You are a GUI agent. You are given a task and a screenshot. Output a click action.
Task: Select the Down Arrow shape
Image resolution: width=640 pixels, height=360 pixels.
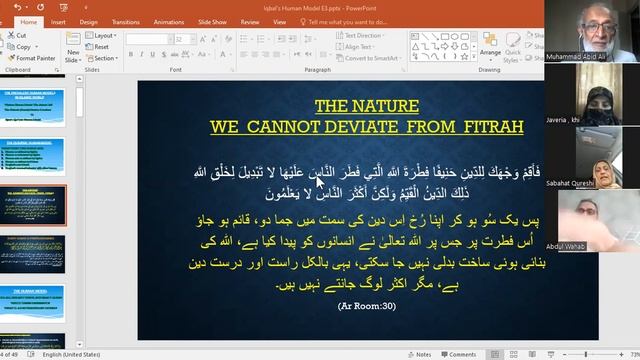454,47
